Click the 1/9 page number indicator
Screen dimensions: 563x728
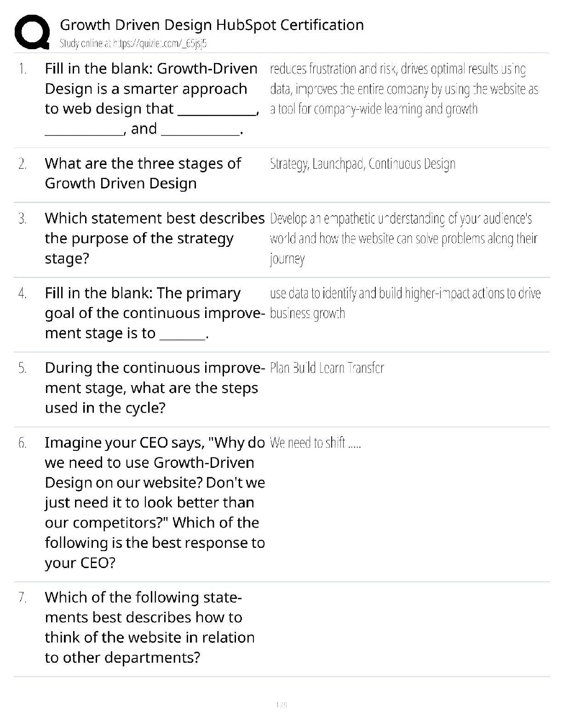pyautogui.click(x=281, y=705)
